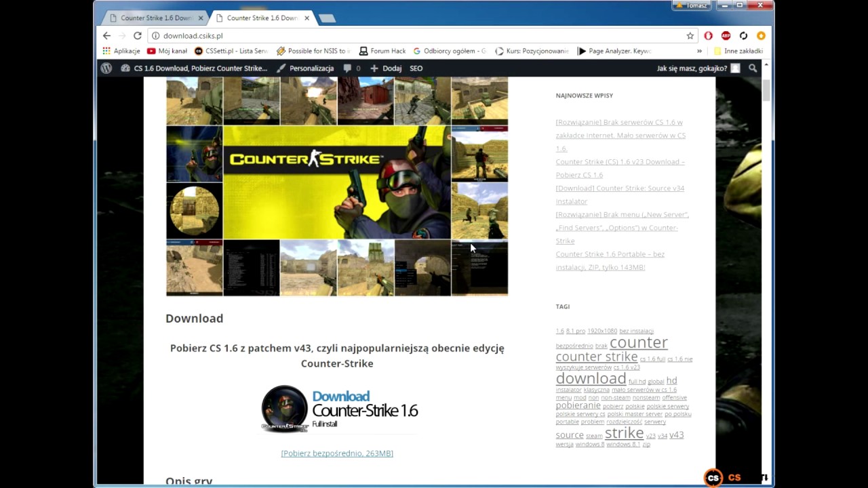Open the SEO admin bar menu
Image resolution: width=868 pixels, height=488 pixels.
tap(416, 68)
